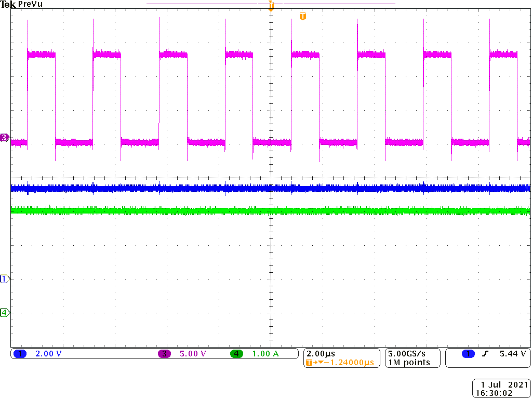
Task: Click the date and time display box
Action: point(500,387)
